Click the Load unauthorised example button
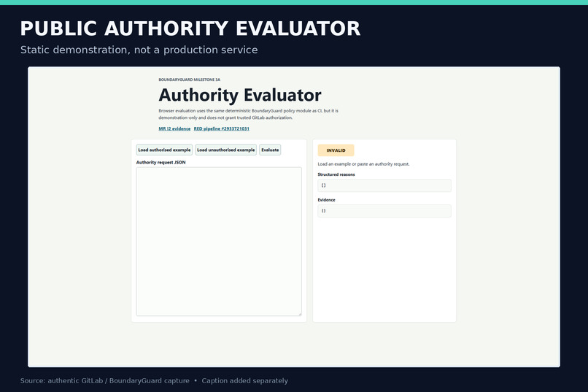Screen dimensions: 588x392 tap(225, 150)
